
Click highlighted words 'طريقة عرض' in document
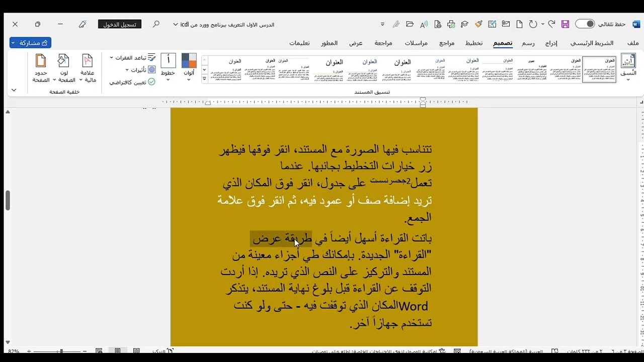coord(282,238)
